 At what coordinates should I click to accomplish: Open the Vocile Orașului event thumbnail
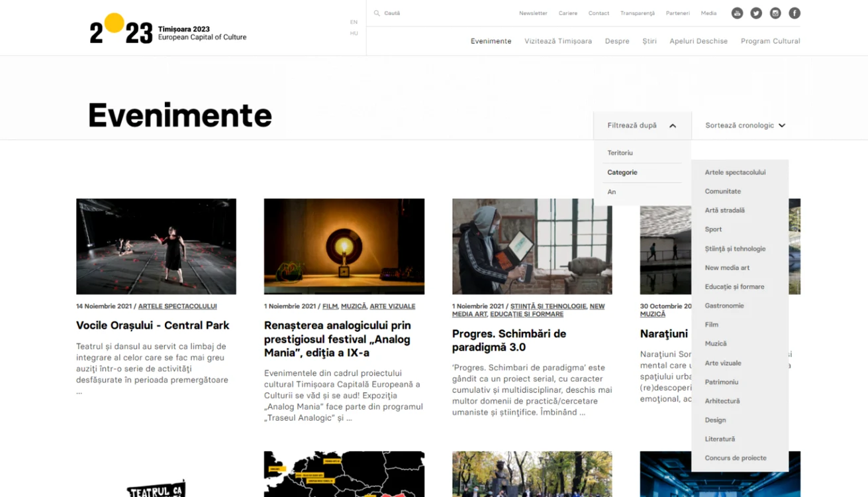156,247
